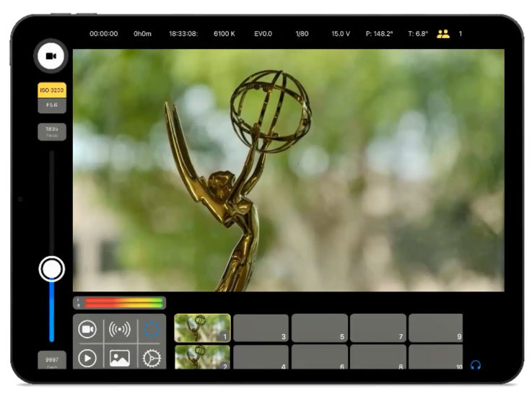
Task: Select empty preset slot 10
Action: [436, 357]
